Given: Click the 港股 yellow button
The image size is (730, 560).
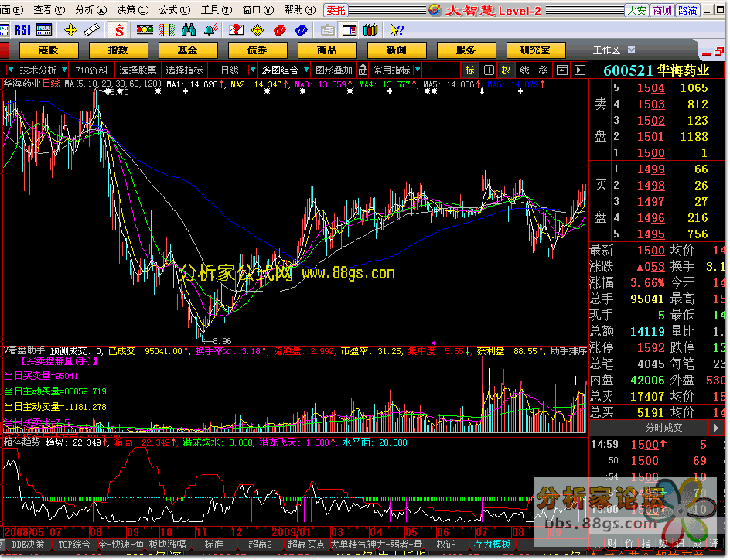Looking at the screenshot, I should tap(49, 50).
